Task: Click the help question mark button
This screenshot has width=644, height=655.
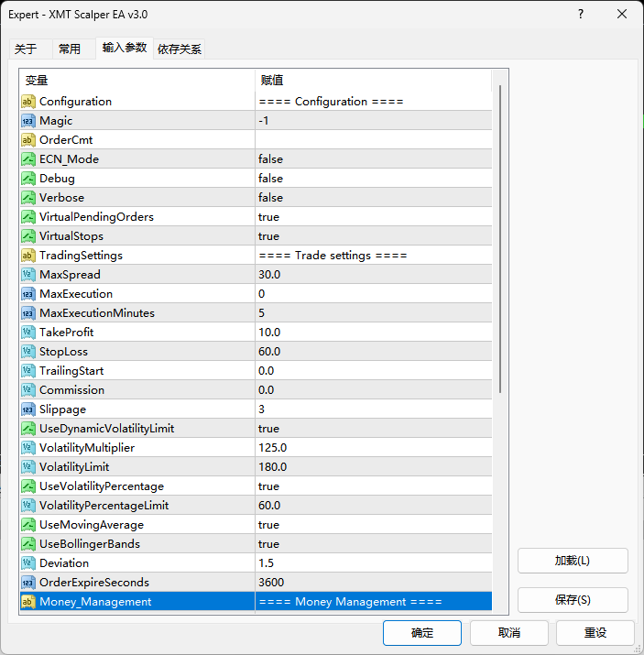Action: click(581, 15)
